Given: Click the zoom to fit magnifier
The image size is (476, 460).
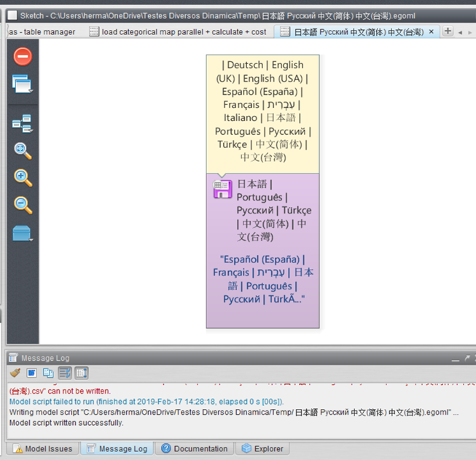Looking at the screenshot, I should (x=23, y=151).
